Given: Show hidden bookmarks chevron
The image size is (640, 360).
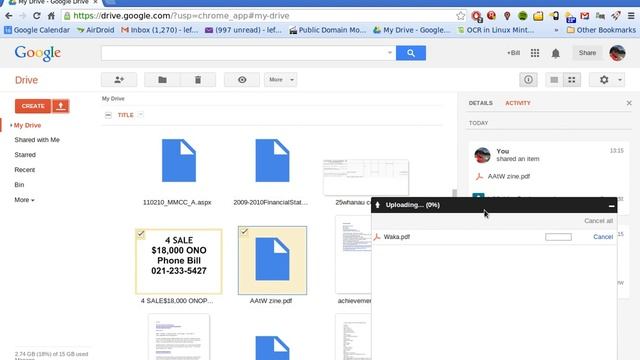Looking at the screenshot, I should pyautogui.click(x=556, y=30).
